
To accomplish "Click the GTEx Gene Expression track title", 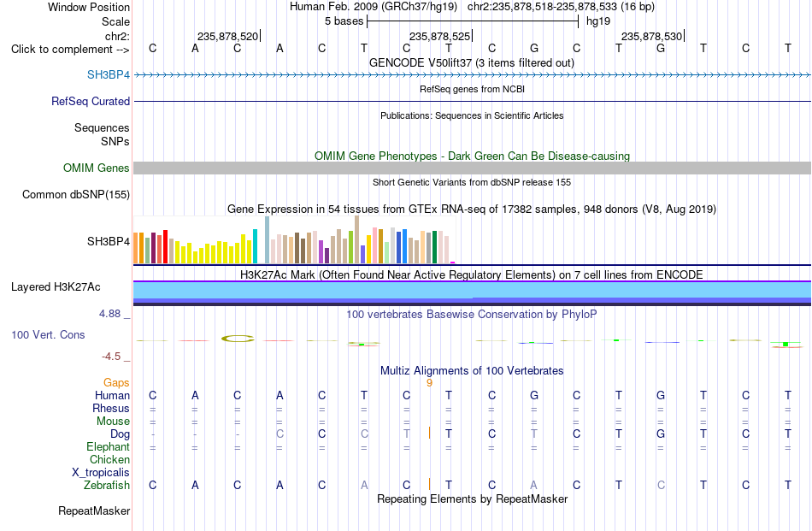I will [x=472, y=209].
